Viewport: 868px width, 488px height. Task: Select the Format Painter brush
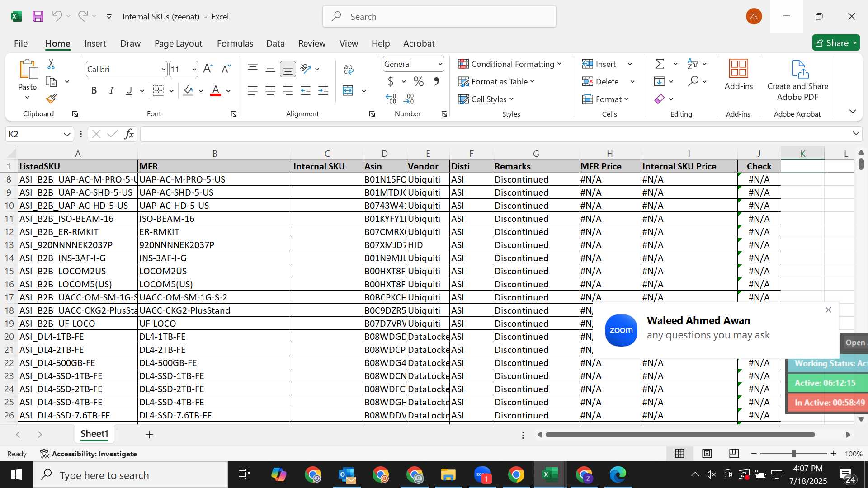point(51,99)
